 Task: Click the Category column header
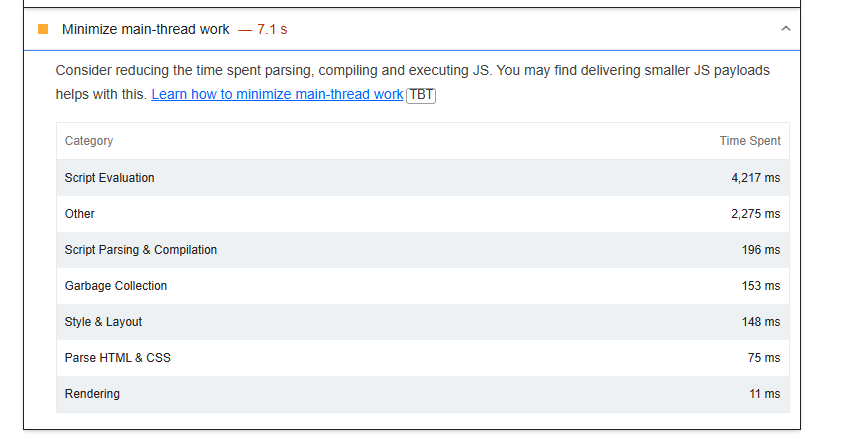pos(89,141)
